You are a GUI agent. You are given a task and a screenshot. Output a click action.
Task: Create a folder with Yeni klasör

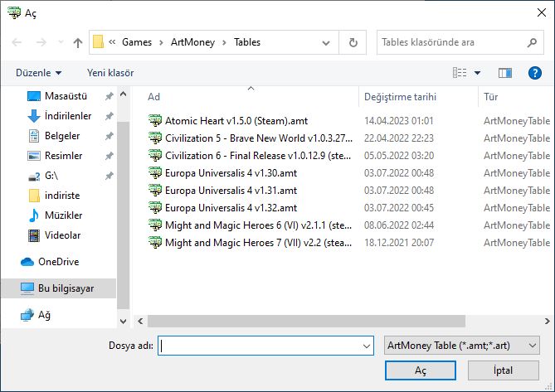tap(110, 73)
